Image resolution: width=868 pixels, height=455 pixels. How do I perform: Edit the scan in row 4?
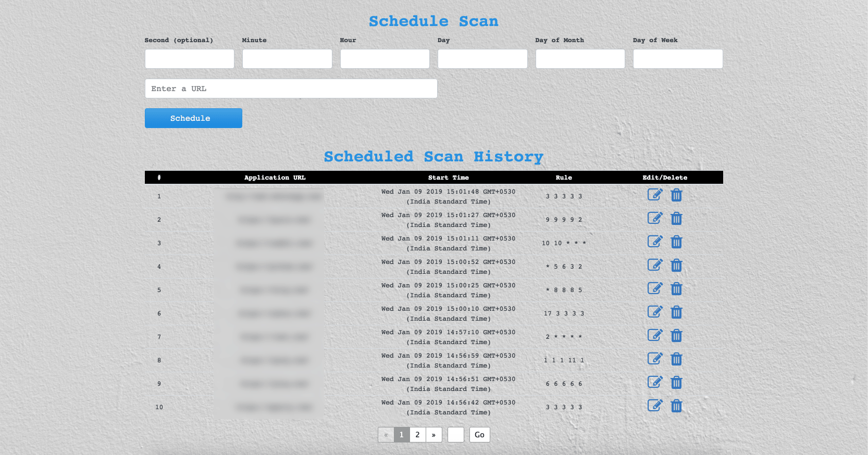pos(655,265)
